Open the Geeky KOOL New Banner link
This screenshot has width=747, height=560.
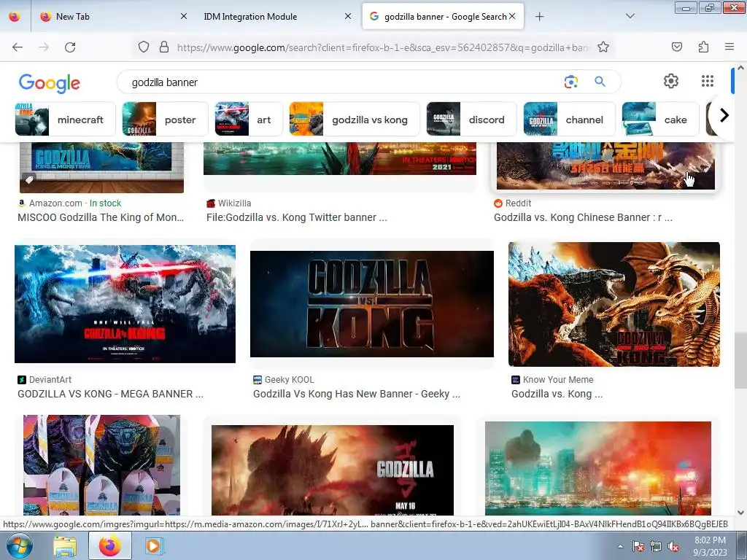pyautogui.click(x=356, y=394)
